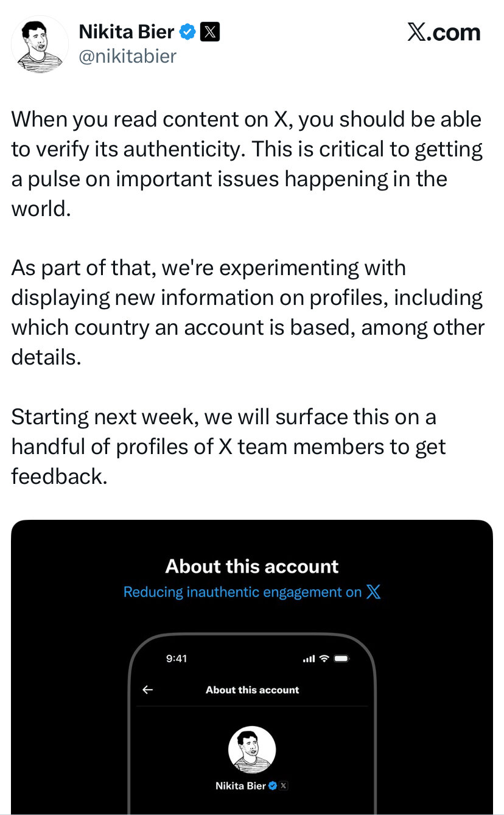Image resolution: width=504 pixels, height=815 pixels.
Task: Open Nikita Bier's avatar beside the tweet header
Action: 40,44
